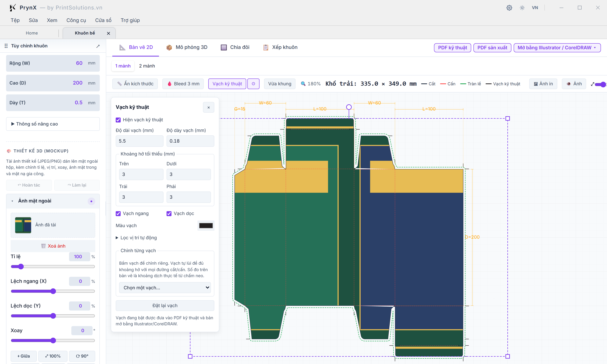Rotate image by 90° button
This screenshot has height=364, width=607.
[x=82, y=356]
